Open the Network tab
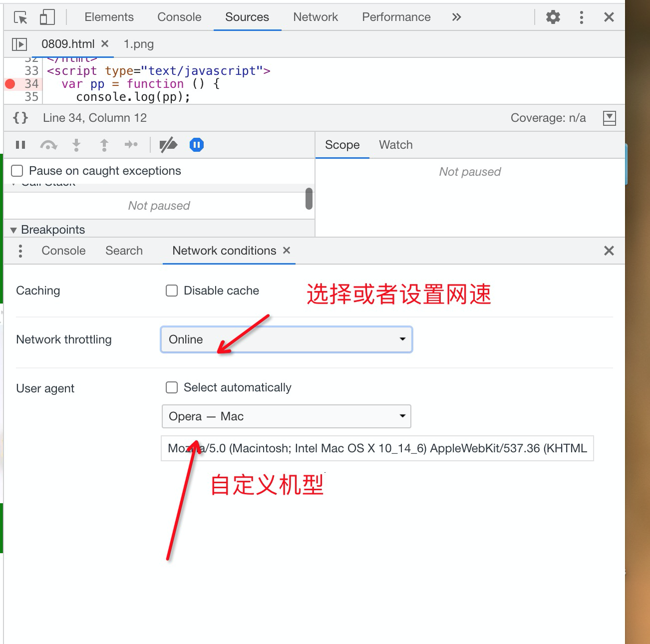Image resolution: width=650 pixels, height=644 pixels. [x=316, y=17]
